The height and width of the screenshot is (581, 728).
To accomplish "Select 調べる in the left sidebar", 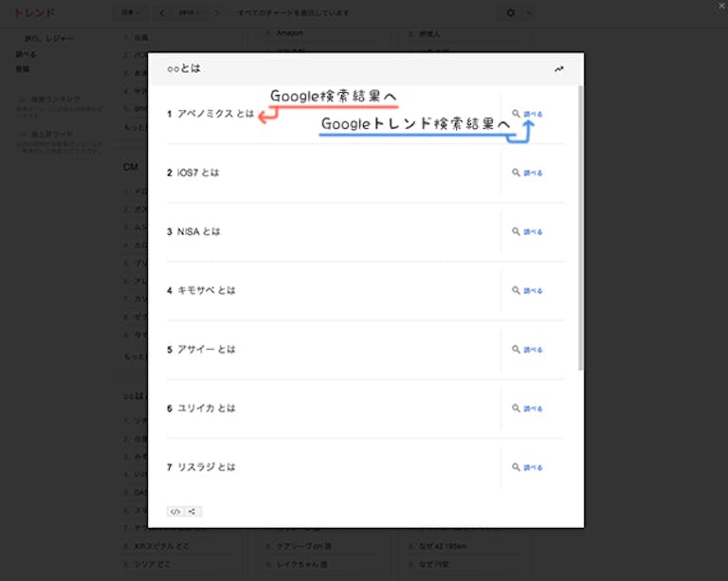I will click(x=27, y=55).
